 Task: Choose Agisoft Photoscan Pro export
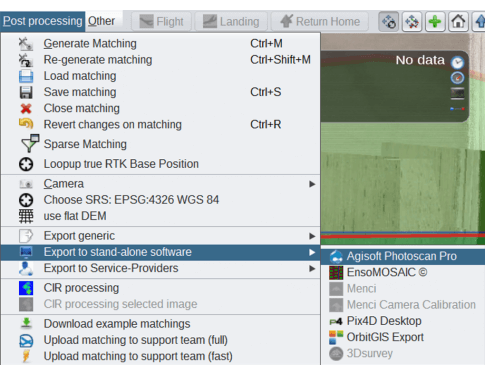tap(403, 256)
